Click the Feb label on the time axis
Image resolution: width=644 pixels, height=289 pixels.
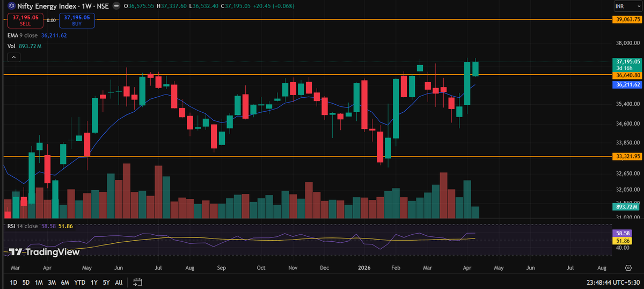tap(396, 267)
